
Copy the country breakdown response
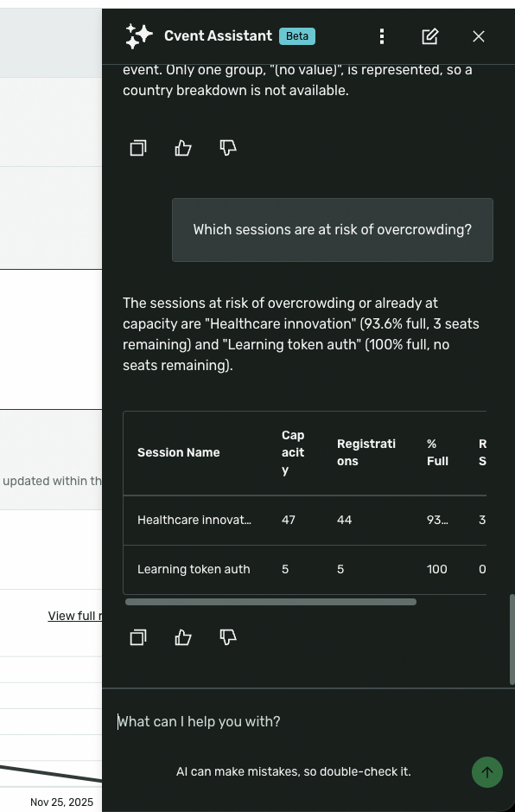138,148
